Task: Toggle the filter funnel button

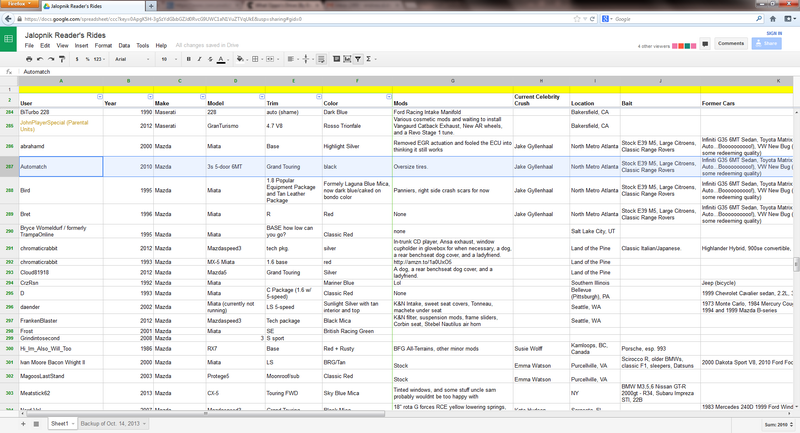Action: pos(358,59)
